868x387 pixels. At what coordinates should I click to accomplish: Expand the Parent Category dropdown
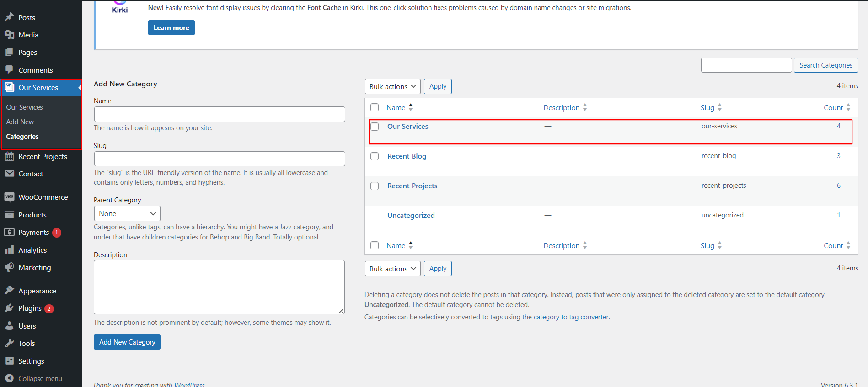pyautogui.click(x=127, y=213)
